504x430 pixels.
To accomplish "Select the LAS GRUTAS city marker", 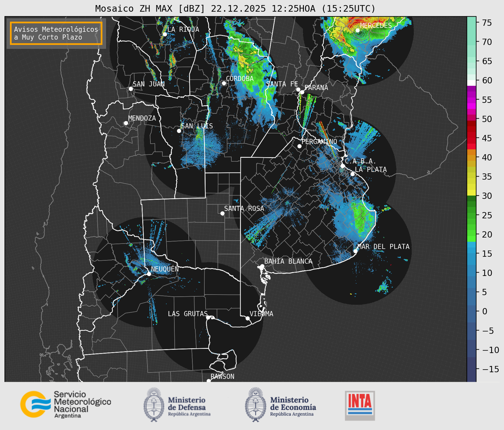I will click(x=208, y=318).
